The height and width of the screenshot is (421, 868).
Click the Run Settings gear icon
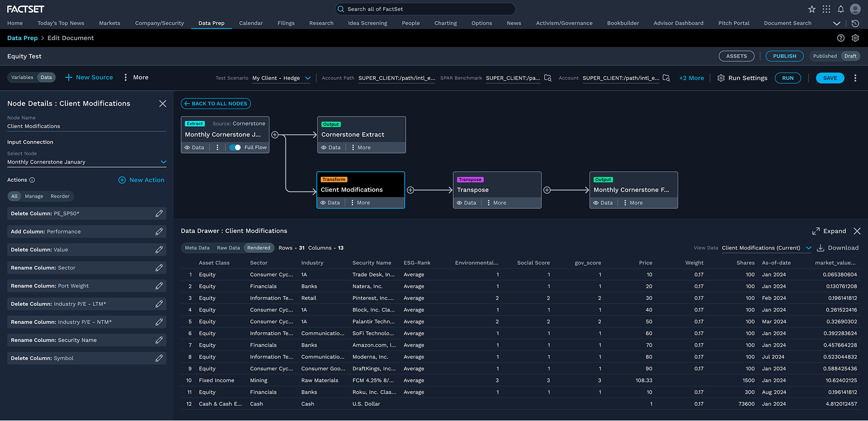721,78
